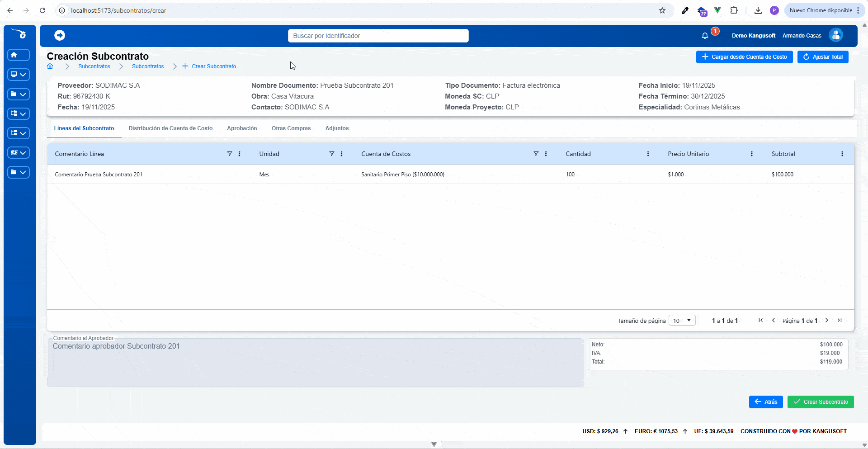Open Unidad column filter

(332, 154)
